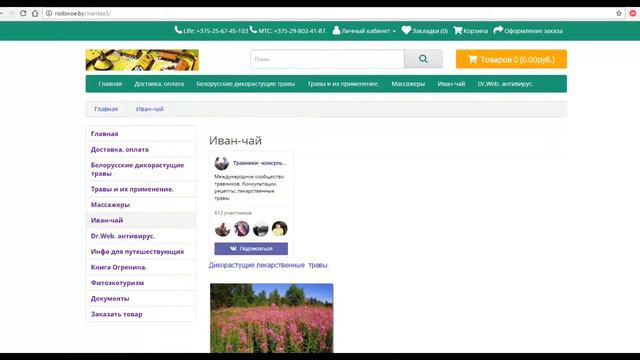Open Дикорастущие лекарственные травы link
The height and width of the screenshot is (360, 640).
(x=269, y=265)
